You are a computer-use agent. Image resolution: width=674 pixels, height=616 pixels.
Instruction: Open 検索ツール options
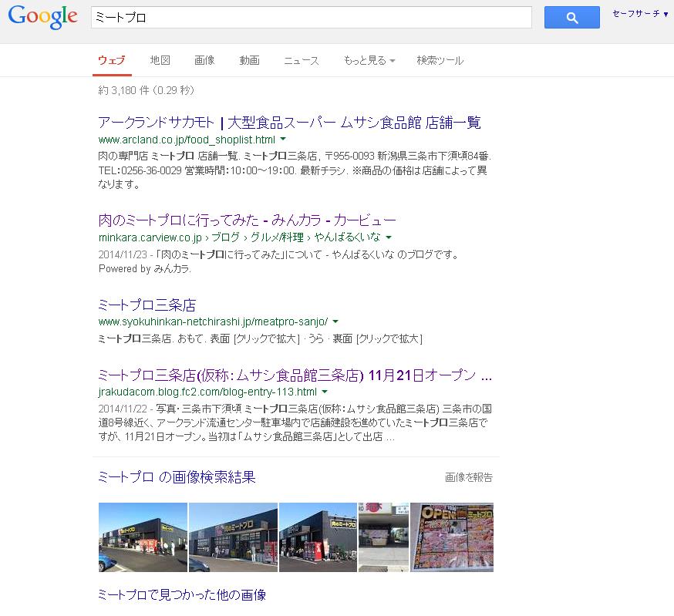(x=440, y=60)
